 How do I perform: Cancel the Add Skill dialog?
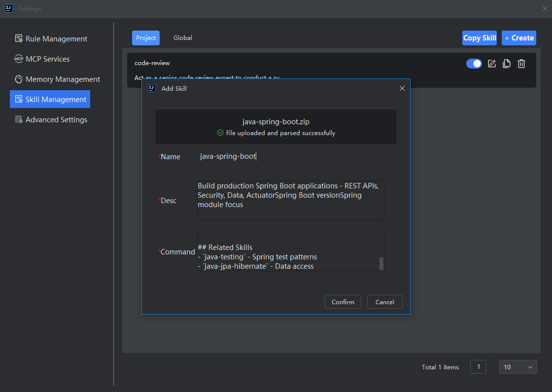click(x=385, y=302)
